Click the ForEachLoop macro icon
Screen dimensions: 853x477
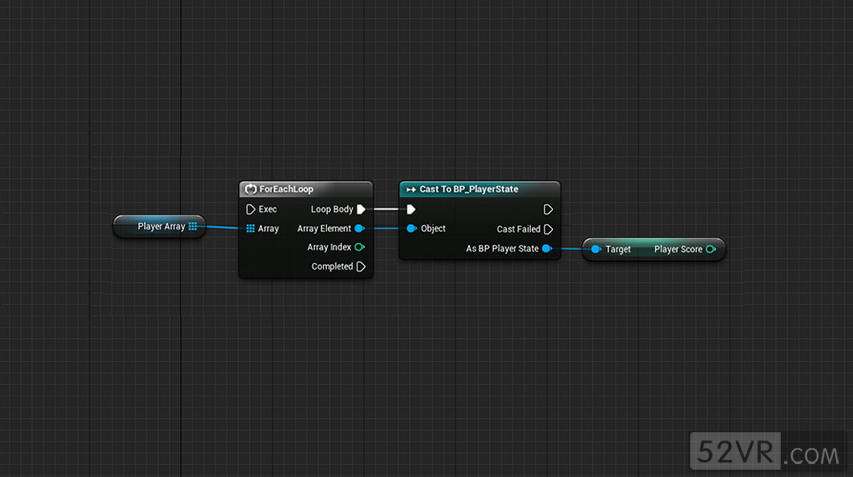(x=251, y=189)
